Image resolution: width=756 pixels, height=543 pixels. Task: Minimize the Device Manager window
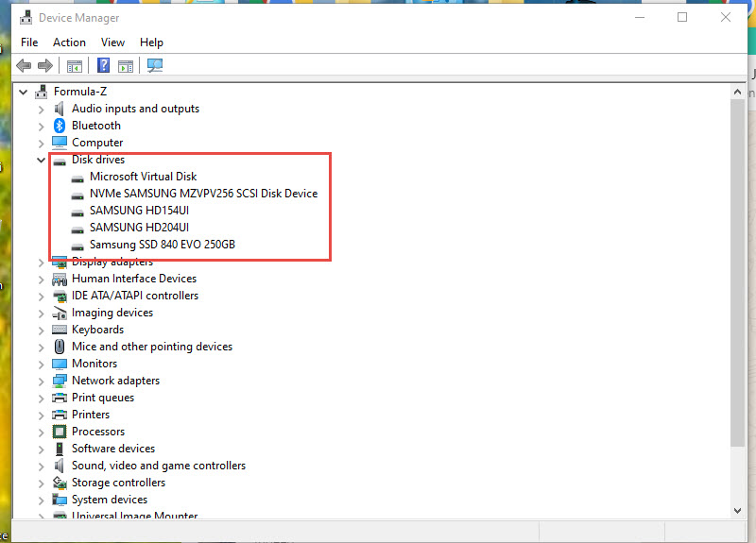[x=640, y=17]
